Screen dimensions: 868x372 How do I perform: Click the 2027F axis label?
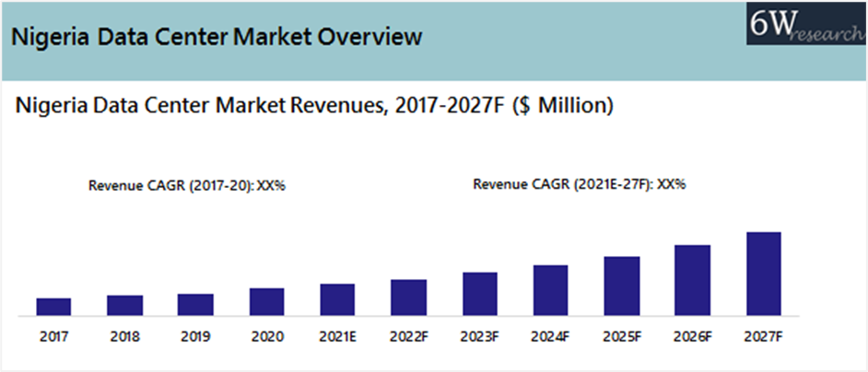[x=763, y=337]
